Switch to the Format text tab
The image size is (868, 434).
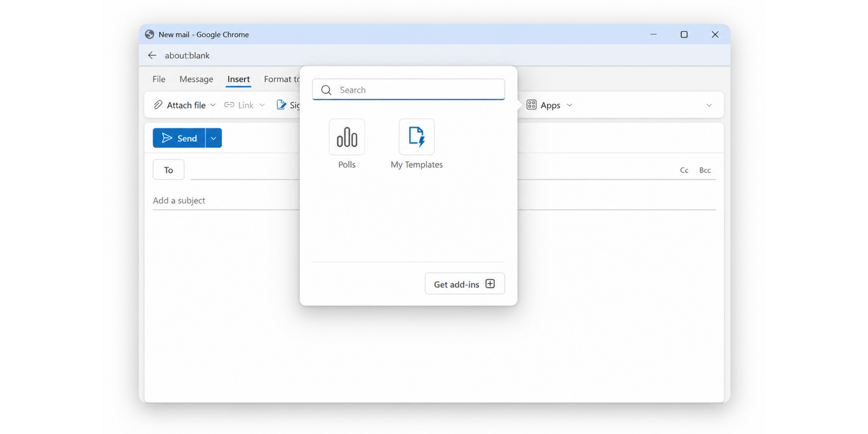[282, 79]
